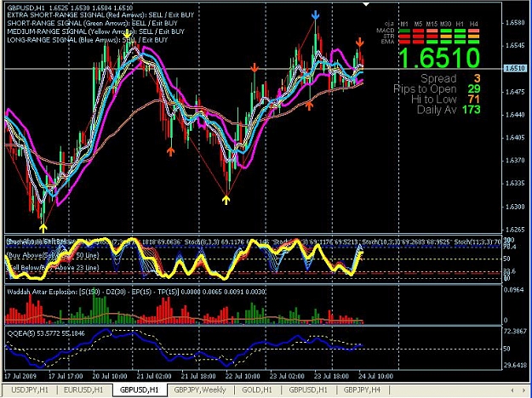
Task: Click the Spread label
Action: 438,78
